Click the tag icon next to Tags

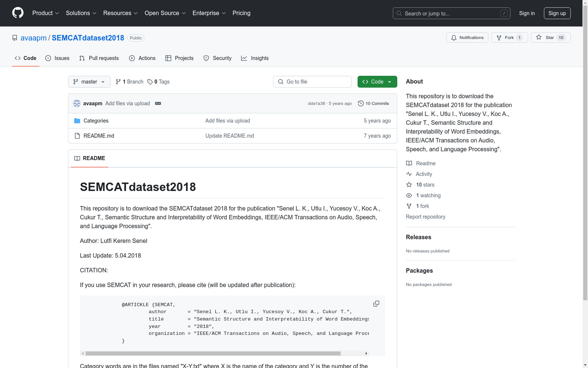150,82
